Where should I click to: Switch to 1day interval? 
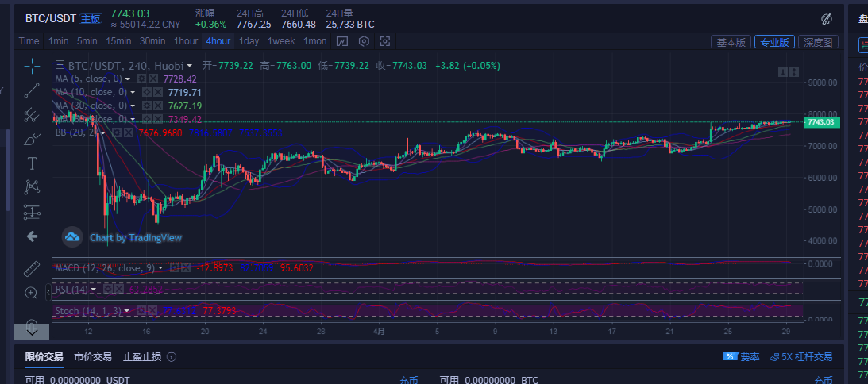[249, 41]
